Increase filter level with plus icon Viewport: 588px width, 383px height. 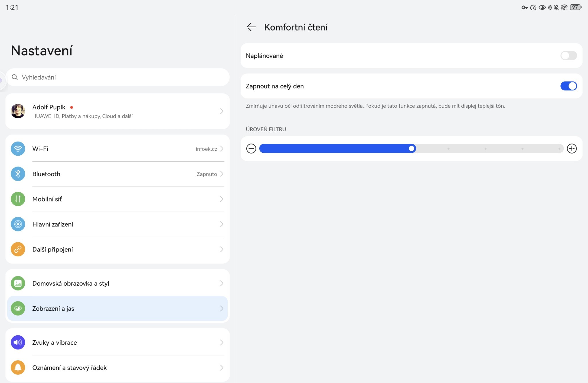coord(572,148)
